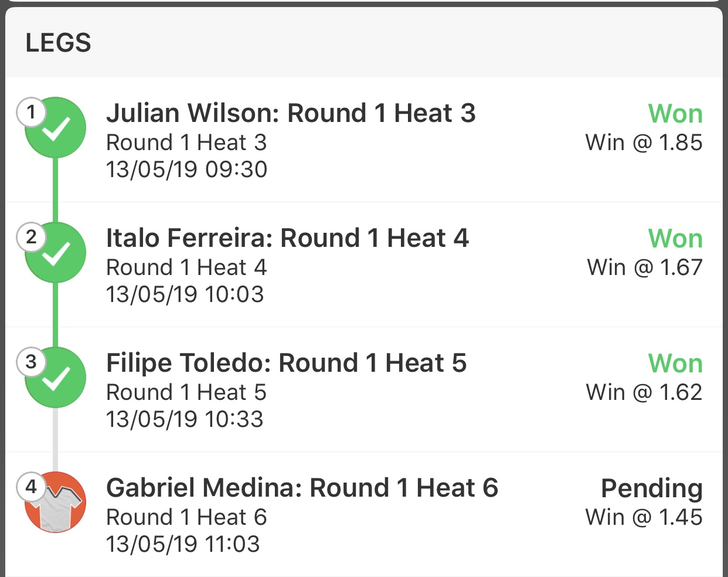Viewport: 728px width, 577px height.
Task: Tap the 13/05/19 09:30 start time
Action: click(186, 169)
